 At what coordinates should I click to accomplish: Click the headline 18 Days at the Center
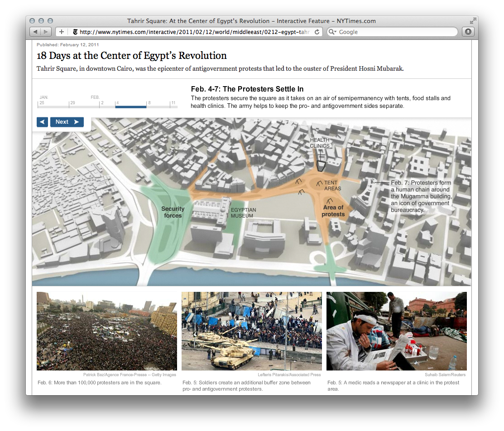(x=131, y=56)
